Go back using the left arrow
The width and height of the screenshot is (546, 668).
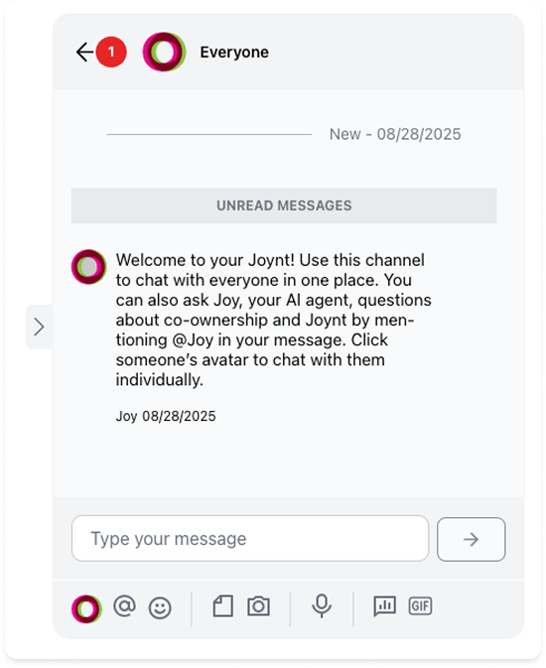click(x=85, y=52)
